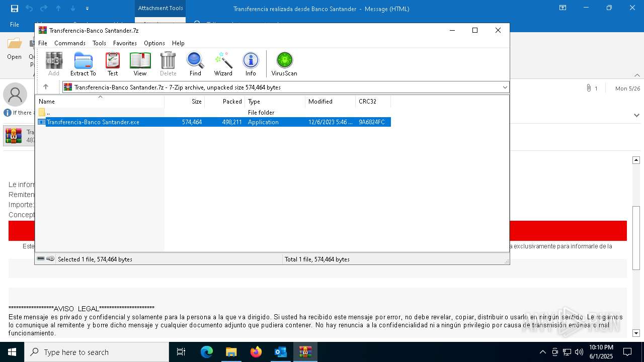Image resolution: width=644 pixels, height=362 pixels.
Task: Click the attachment paperclip count indicator
Action: click(x=592, y=88)
